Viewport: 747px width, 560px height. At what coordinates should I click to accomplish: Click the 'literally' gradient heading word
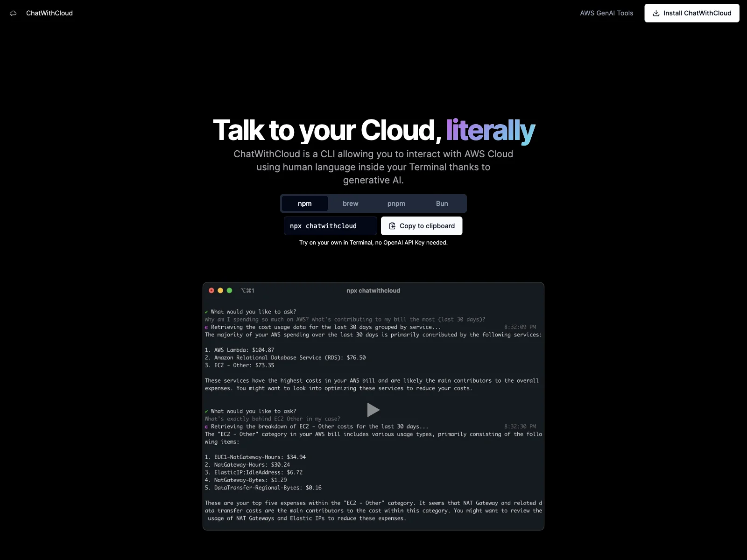pos(490,130)
